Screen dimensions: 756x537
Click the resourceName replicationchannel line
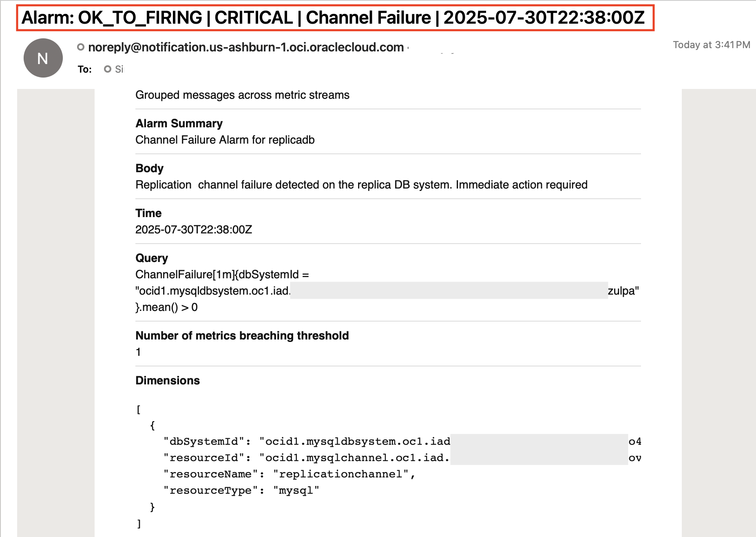289,474
